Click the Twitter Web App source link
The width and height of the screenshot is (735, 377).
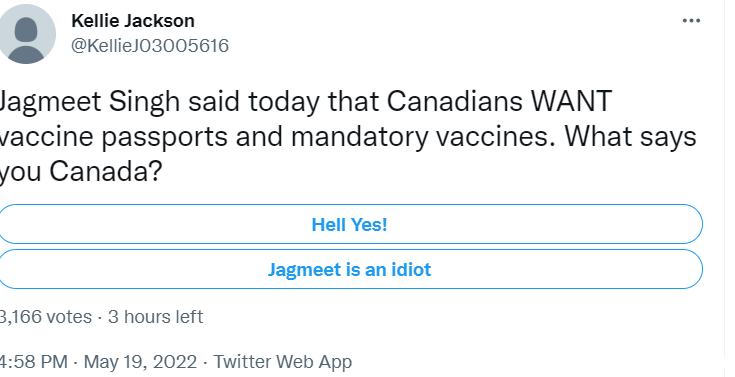pos(283,362)
